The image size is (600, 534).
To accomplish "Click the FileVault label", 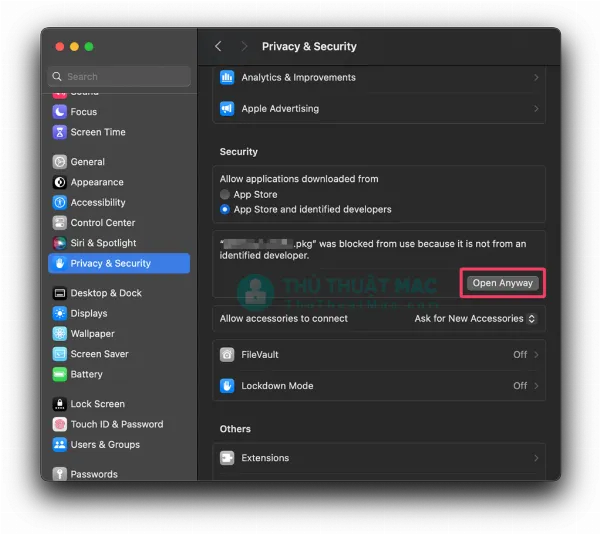I will tap(260, 355).
